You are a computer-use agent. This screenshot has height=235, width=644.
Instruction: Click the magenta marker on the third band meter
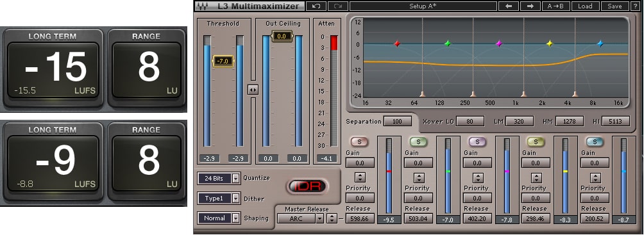coord(506,171)
